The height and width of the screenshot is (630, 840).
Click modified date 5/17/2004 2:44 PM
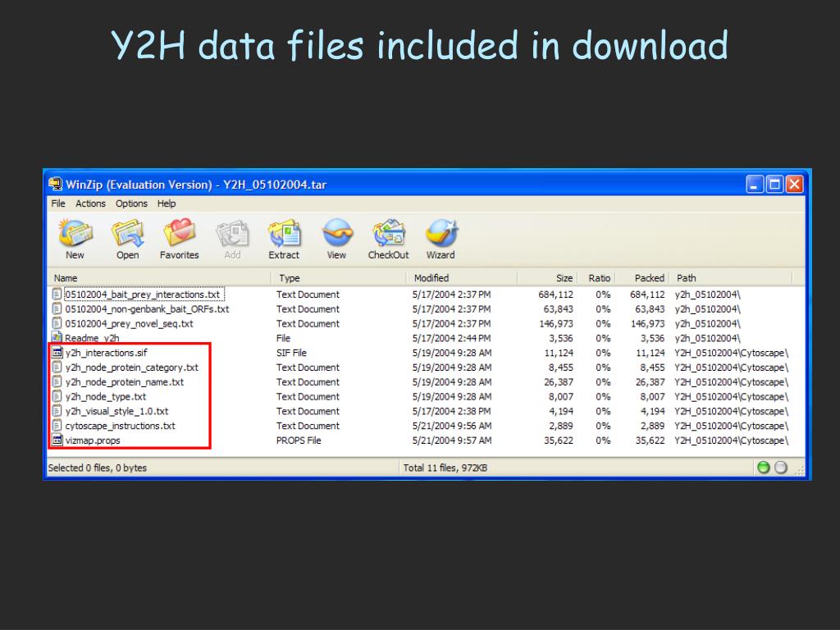(x=452, y=338)
